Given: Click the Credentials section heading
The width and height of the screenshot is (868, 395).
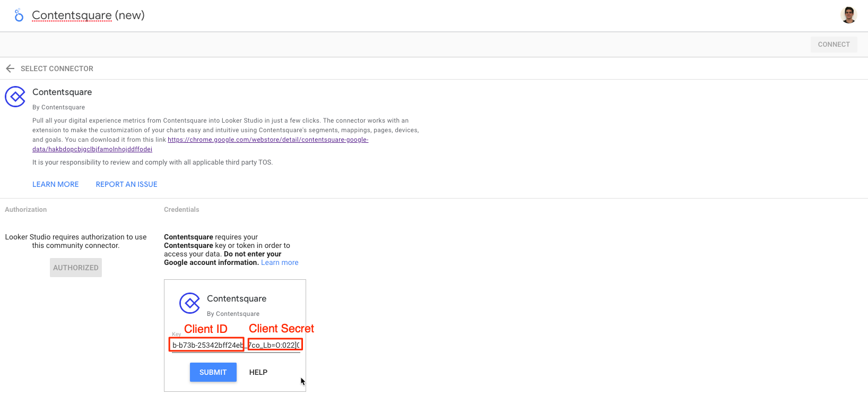Looking at the screenshot, I should (x=181, y=210).
